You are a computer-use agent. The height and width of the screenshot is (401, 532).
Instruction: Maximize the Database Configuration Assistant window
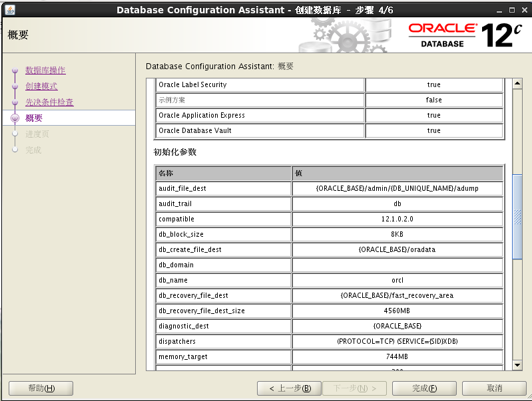point(512,10)
